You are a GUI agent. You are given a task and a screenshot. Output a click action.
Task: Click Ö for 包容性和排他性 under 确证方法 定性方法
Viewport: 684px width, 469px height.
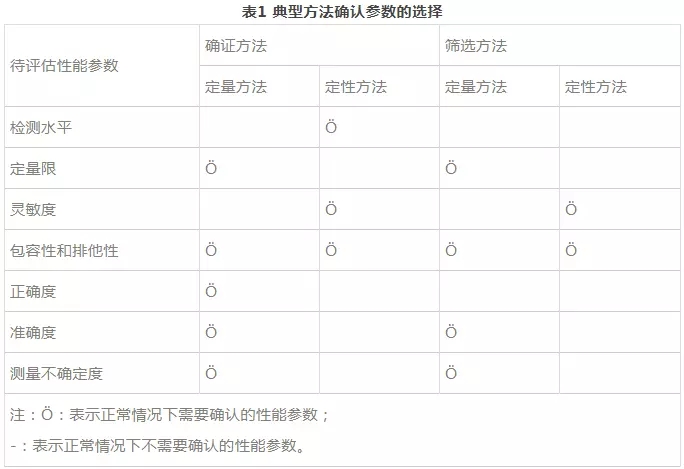[x=331, y=250]
